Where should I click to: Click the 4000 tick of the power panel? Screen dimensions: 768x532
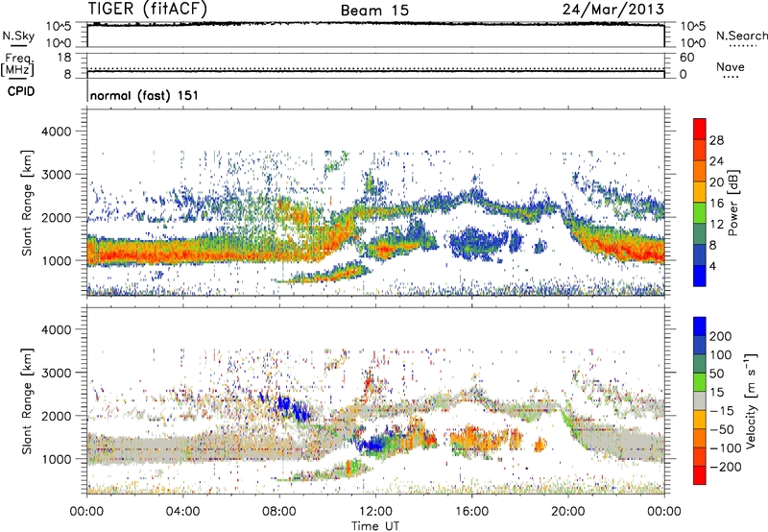[x=57, y=132]
